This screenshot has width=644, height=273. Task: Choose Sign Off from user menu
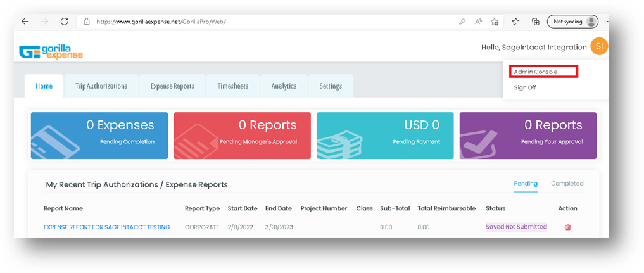coord(525,87)
